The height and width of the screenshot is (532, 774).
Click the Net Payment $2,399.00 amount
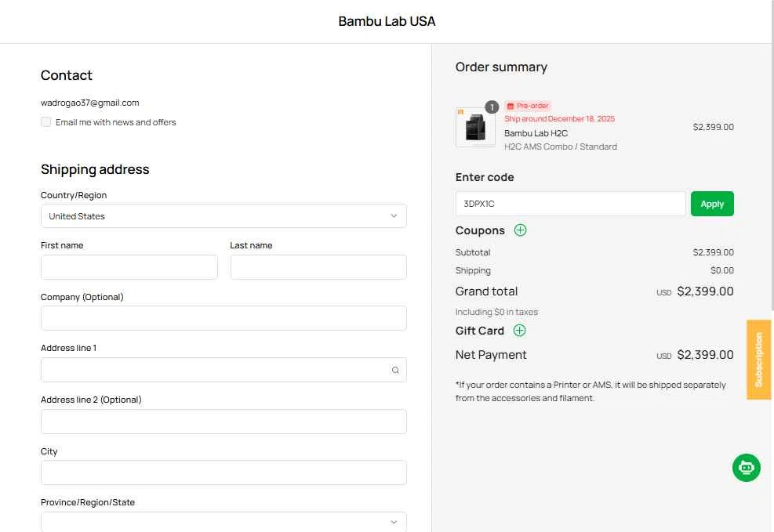tap(705, 354)
